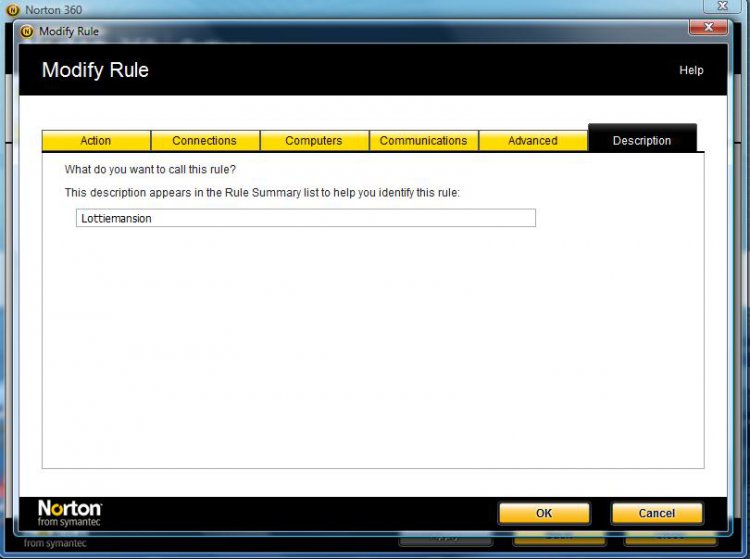Open the Help link
This screenshot has width=750, height=559.
[x=691, y=70]
